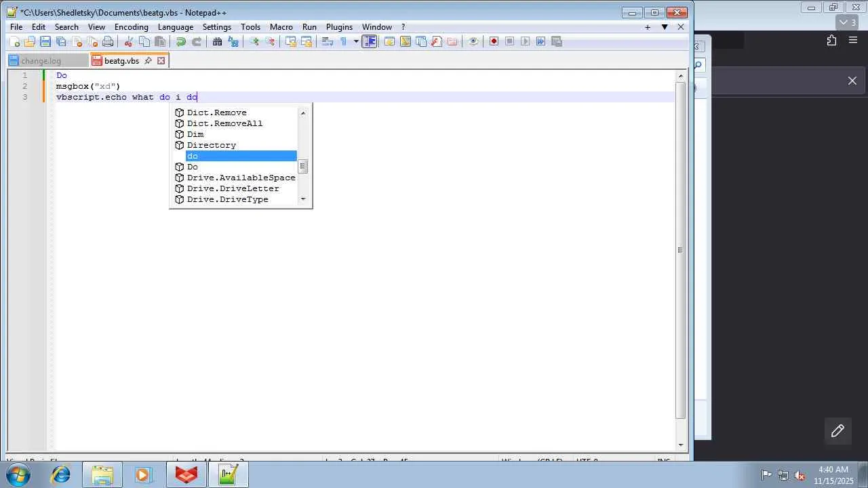Open the Document List toolbar icon

(x=420, y=41)
